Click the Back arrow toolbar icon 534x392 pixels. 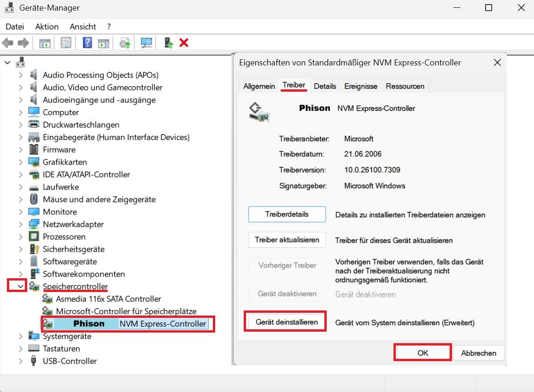[7, 43]
